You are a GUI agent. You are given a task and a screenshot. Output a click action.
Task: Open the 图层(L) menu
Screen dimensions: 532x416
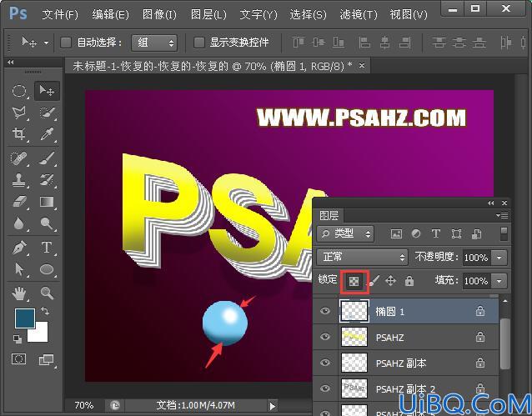(x=208, y=15)
